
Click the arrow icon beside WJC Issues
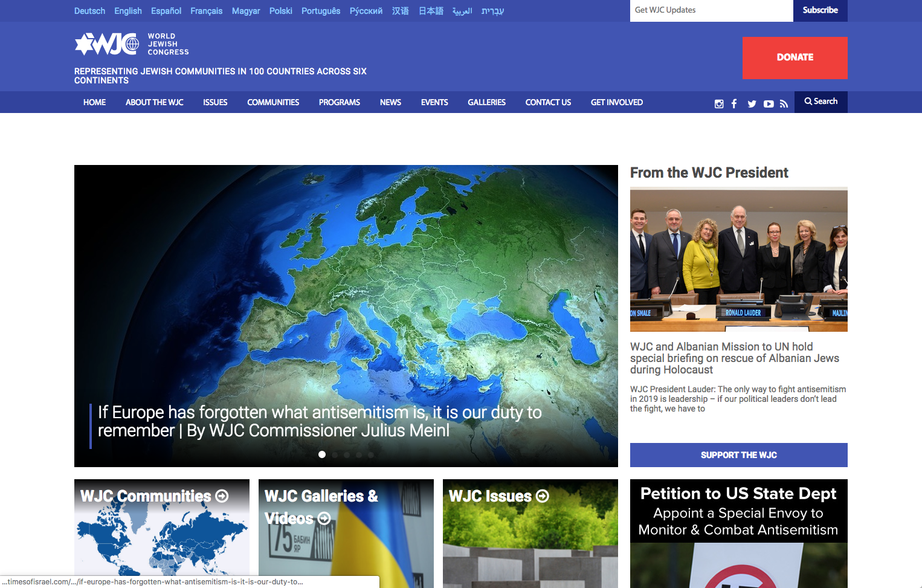click(543, 496)
